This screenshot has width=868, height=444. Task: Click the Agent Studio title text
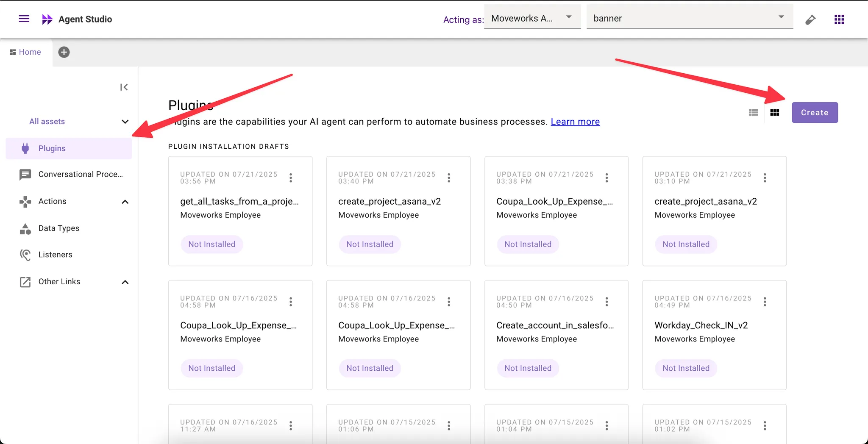pos(85,19)
